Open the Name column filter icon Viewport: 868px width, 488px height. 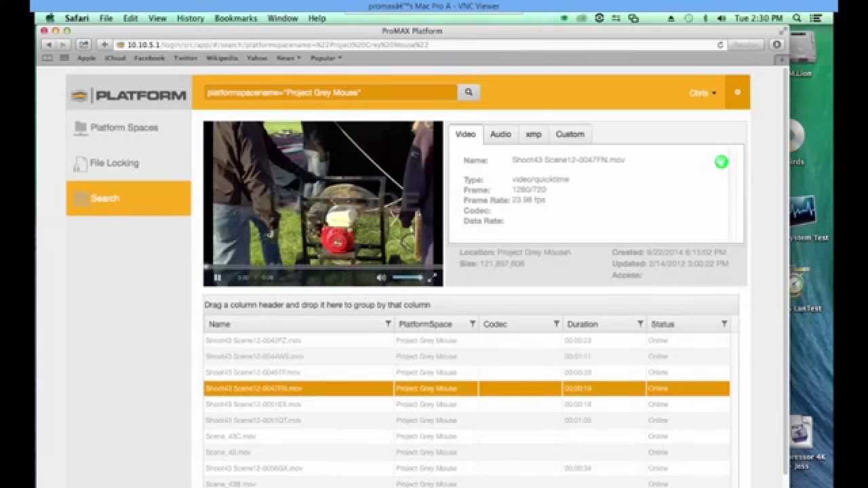pos(388,324)
